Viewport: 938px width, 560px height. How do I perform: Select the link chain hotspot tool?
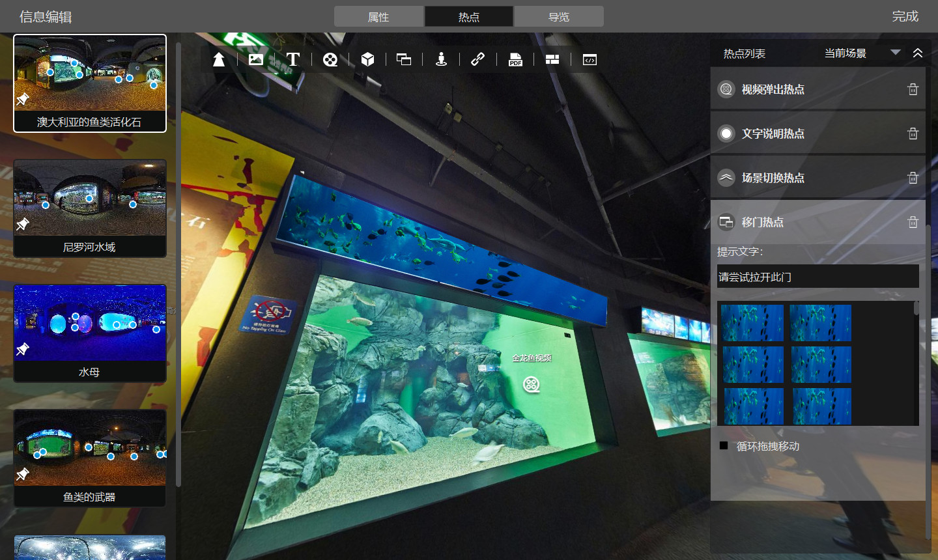(x=477, y=60)
